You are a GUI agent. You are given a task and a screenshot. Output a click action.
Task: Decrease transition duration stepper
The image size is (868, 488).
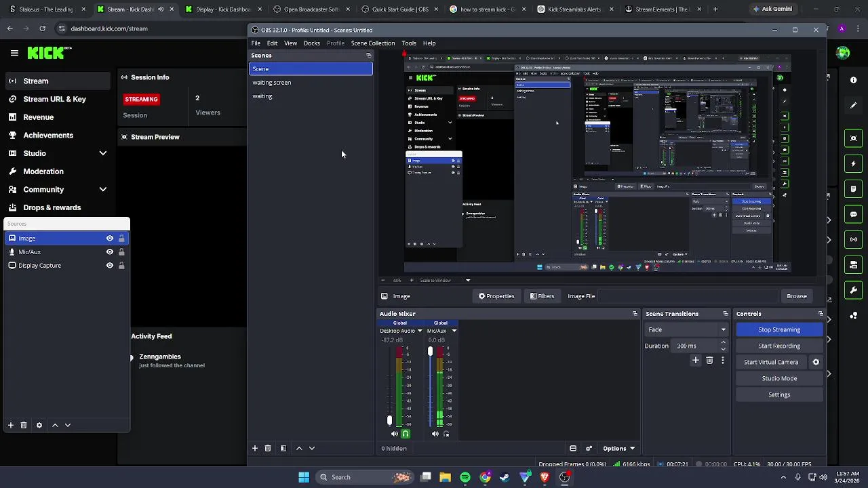tap(724, 349)
